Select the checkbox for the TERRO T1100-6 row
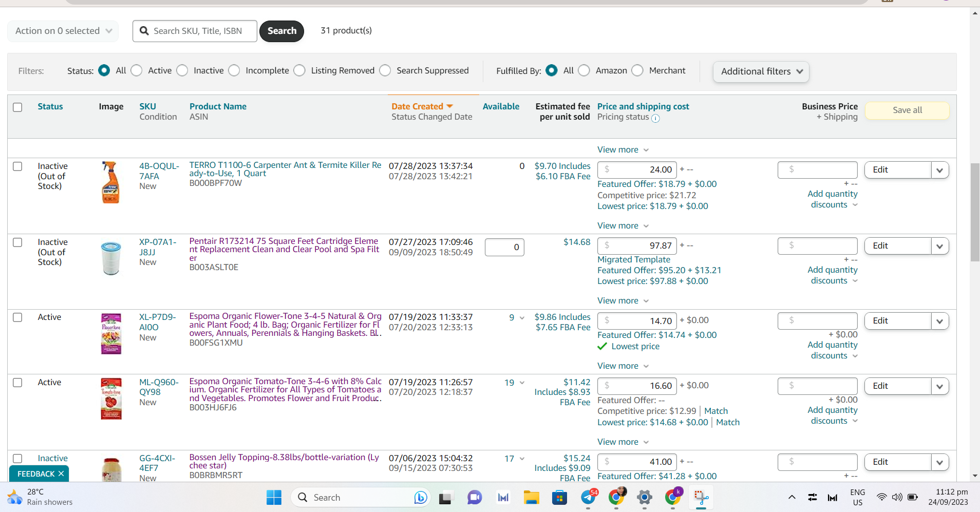 [17, 166]
